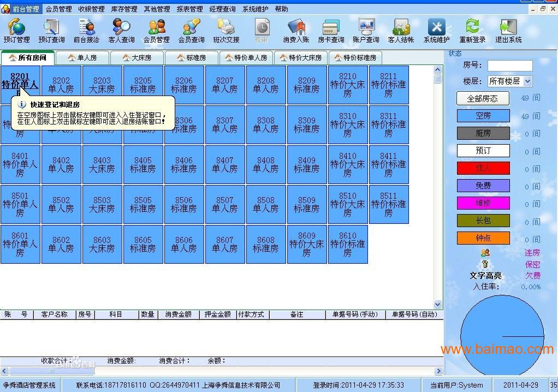
Task: Click the 全部房态 all room status button
Action: point(483,98)
